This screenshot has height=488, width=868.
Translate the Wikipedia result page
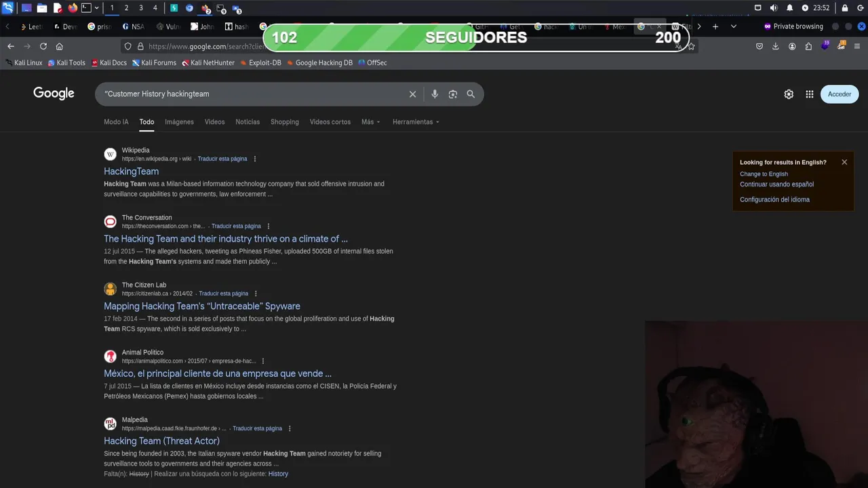222,159
